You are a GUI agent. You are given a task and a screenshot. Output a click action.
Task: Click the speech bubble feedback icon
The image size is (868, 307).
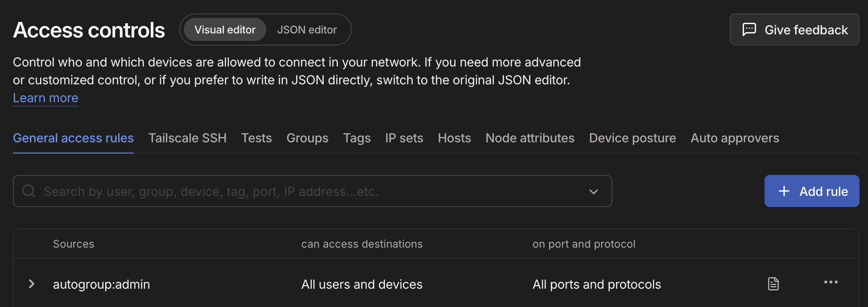click(749, 29)
